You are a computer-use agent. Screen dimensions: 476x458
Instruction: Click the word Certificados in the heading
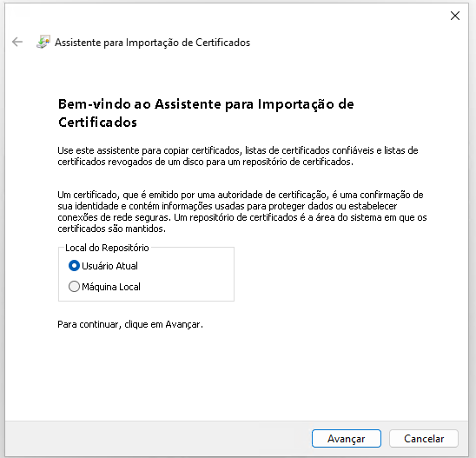(x=98, y=123)
